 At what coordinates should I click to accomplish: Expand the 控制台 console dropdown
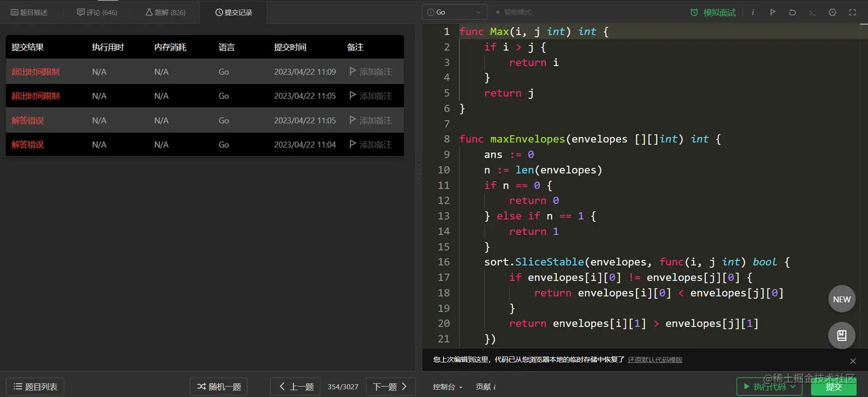[x=447, y=387]
